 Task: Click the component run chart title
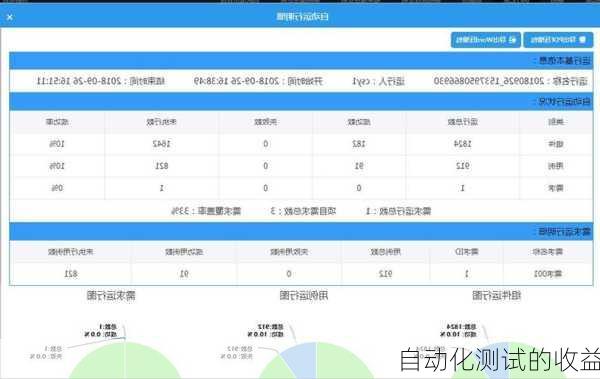pyautogui.click(x=496, y=295)
